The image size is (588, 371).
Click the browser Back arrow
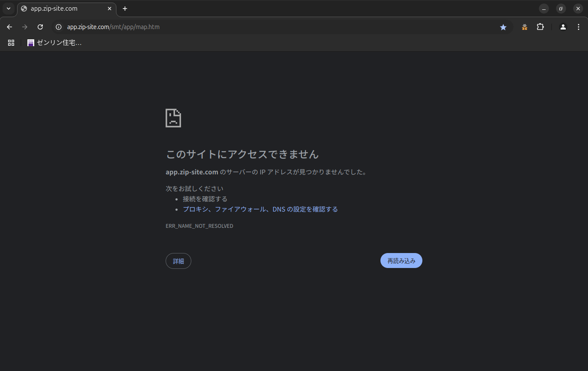pos(9,27)
